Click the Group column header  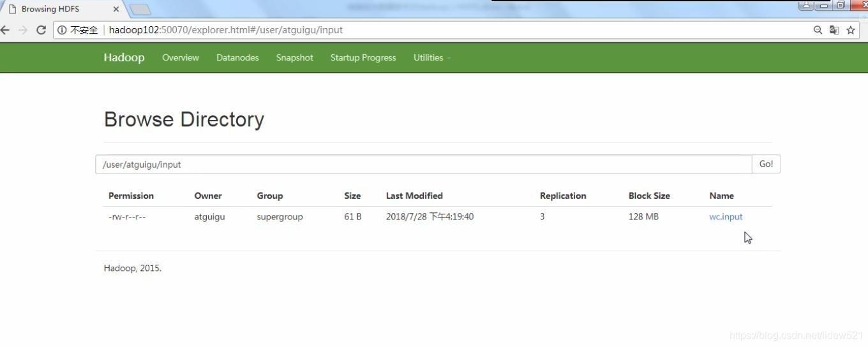pyautogui.click(x=270, y=196)
